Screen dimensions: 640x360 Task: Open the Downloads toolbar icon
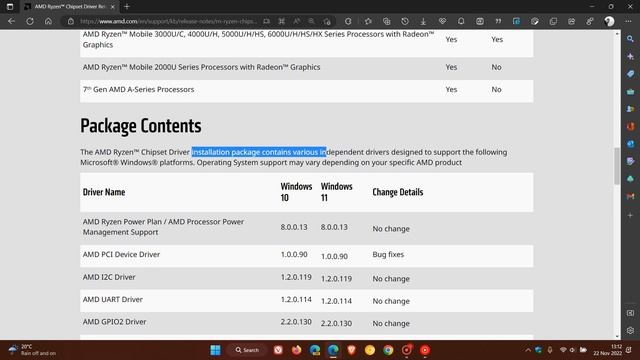pos(423,21)
